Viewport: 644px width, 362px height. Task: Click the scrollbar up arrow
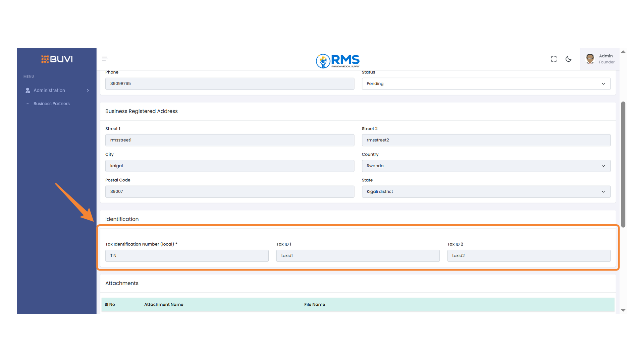623,52
